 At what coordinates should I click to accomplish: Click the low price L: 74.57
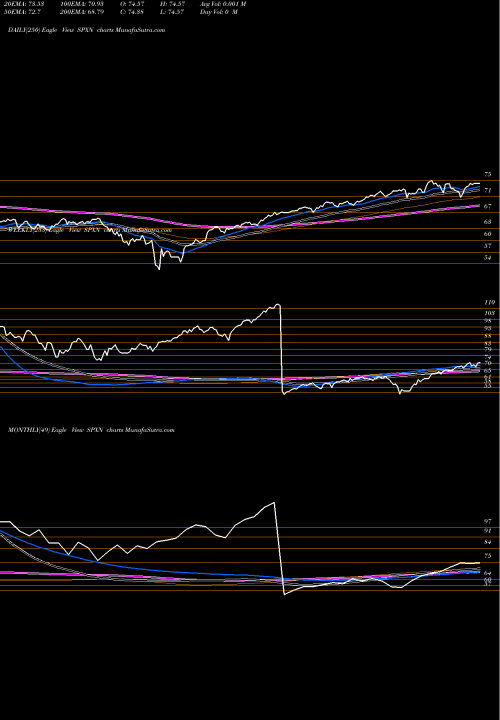[x=170, y=11]
